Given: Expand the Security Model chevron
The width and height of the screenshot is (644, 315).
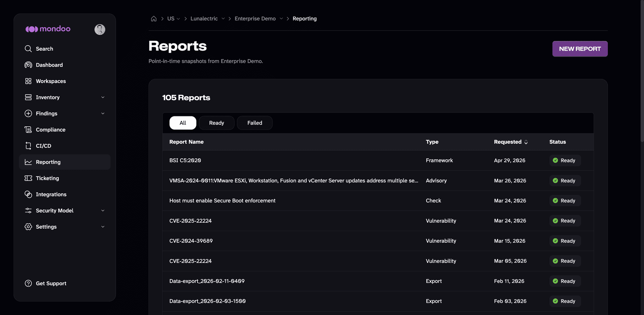Looking at the screenshot, I should click(103, 211).
